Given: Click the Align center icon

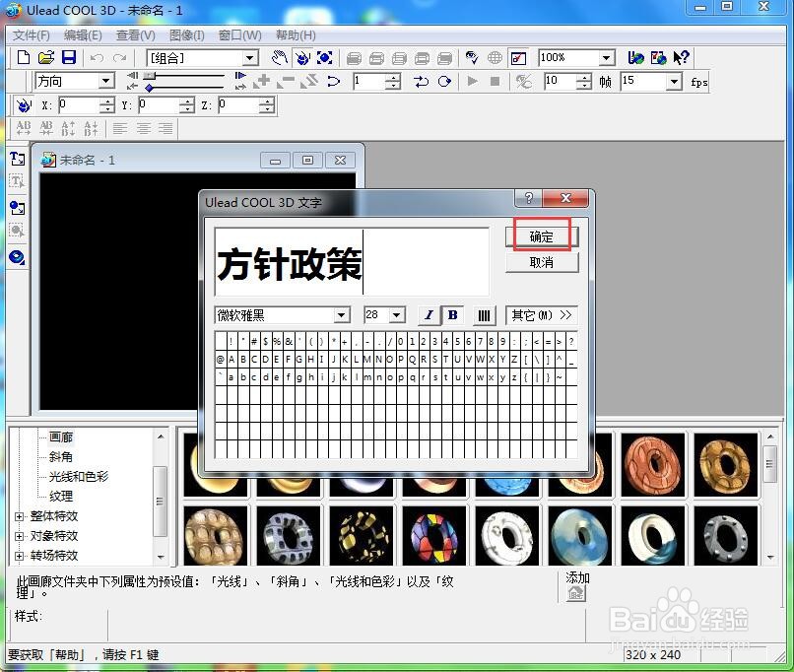Looking at the screenshot, I should point(143,128).
